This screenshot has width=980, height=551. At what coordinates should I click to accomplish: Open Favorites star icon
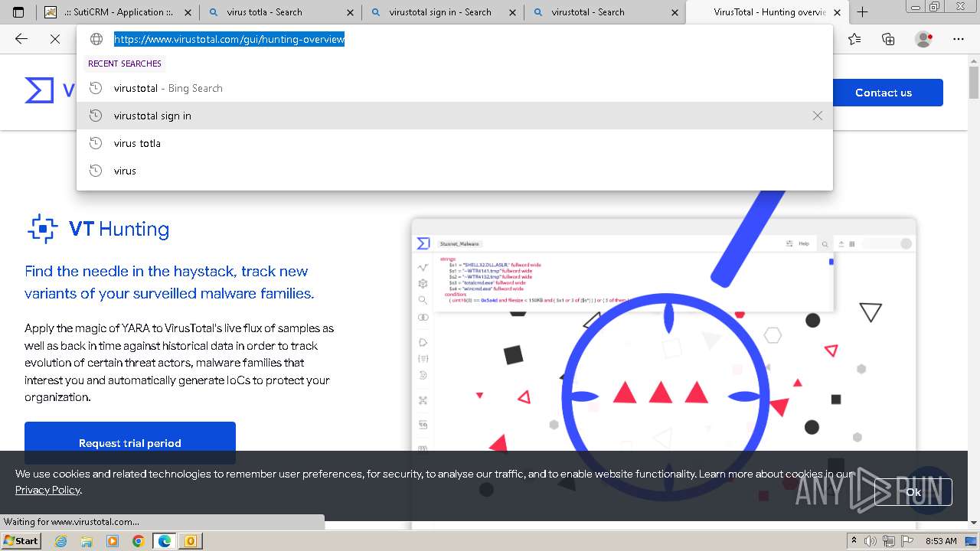(x=854, y=39)
